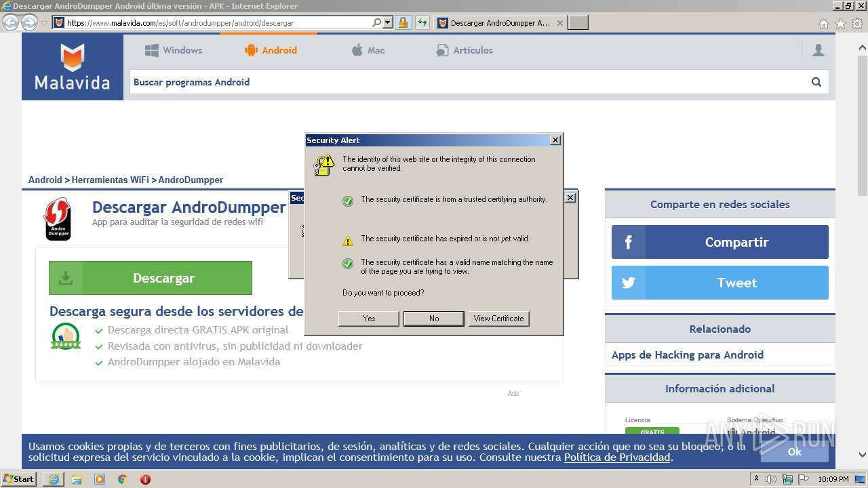
Task: Click the Buscar programas Android search field
Action: coord(467,82)
